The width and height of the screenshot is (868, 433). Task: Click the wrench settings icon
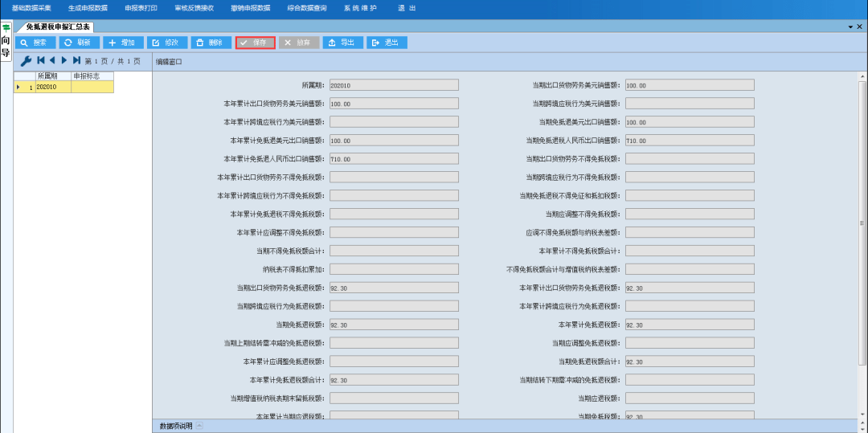pyautogui.click(x=26, y=61)
